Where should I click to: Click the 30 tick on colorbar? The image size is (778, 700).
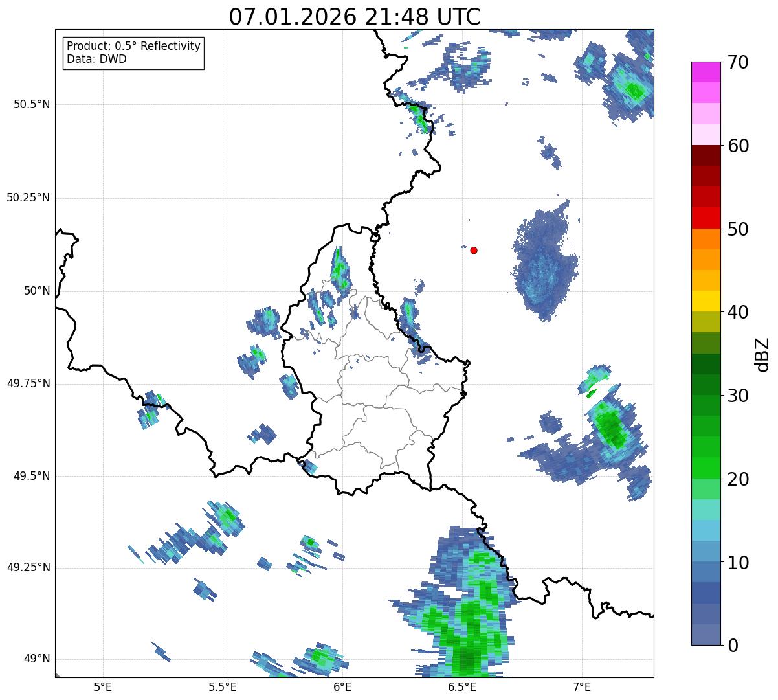click(x=738, y=396)
